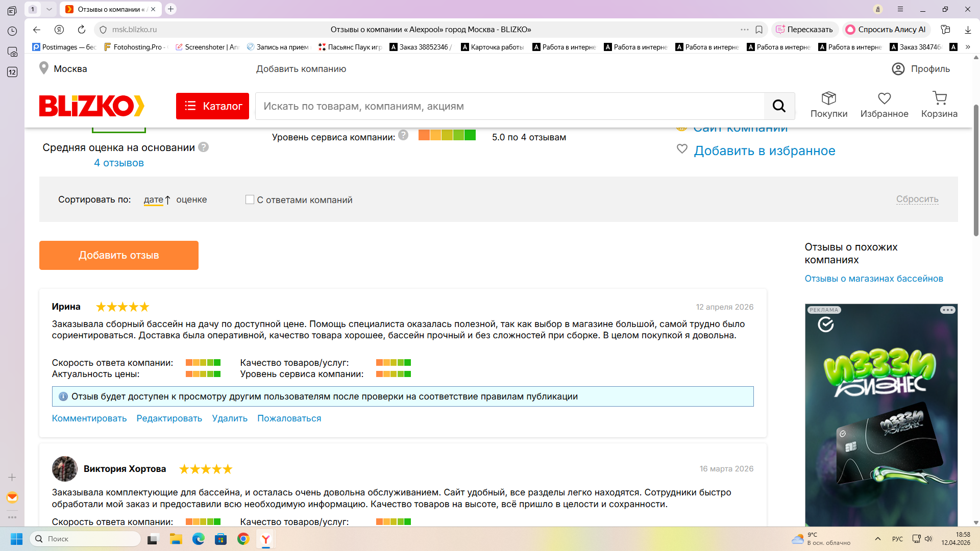Click the magnifier search button
This screenshot has width=980, height=551.
pos(779,106)
